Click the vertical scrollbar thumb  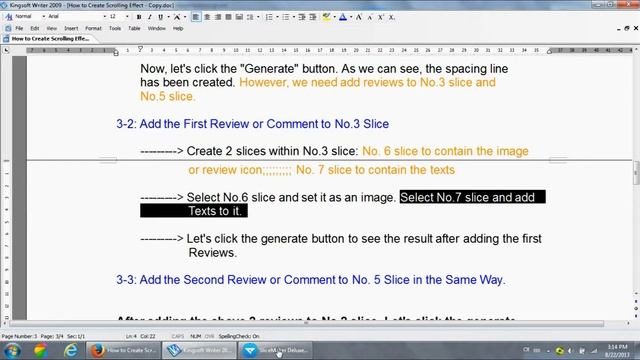636,173
